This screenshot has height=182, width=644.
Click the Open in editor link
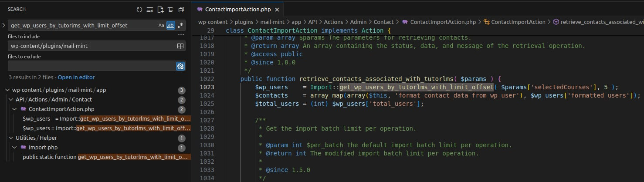tap(76, 78)
